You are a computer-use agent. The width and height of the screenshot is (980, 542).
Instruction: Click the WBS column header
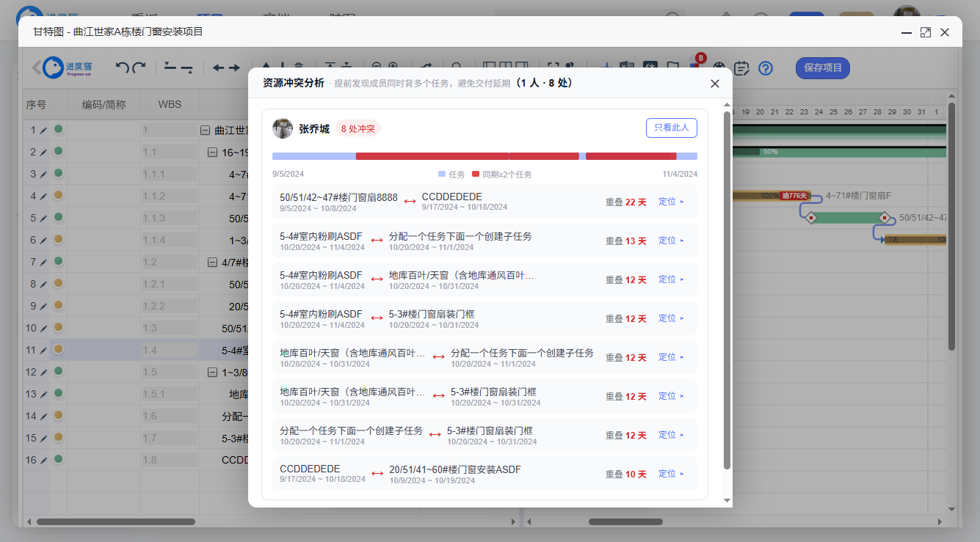point(170,105)
